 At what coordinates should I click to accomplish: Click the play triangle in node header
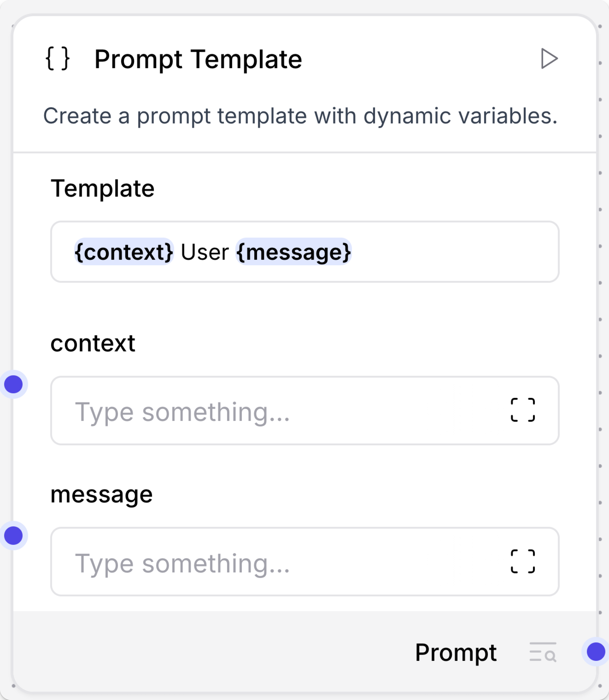click(x=550, y=58)
